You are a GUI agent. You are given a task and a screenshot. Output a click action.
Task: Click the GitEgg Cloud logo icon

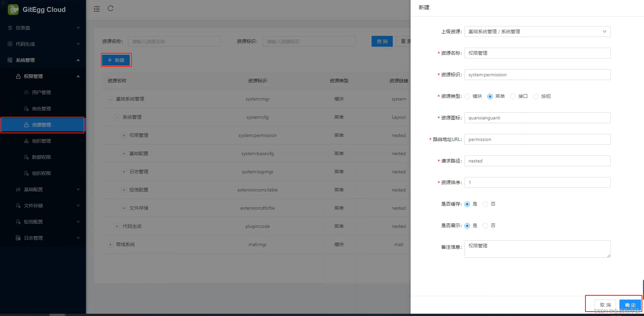coord(13,9)
